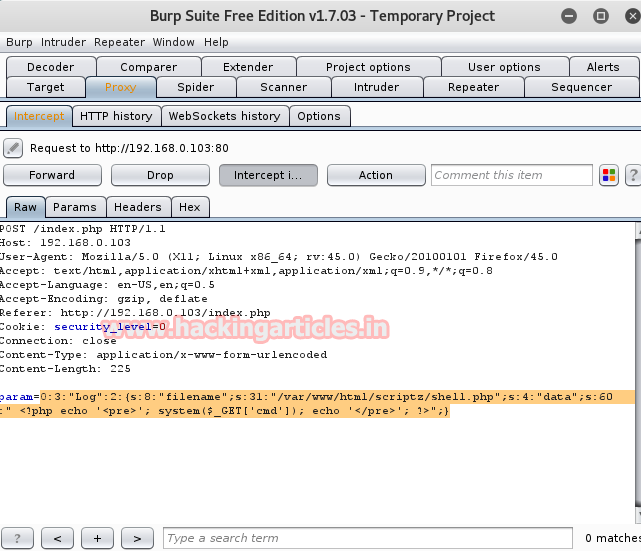Click the Accept-Language header line
The image size is (641, 551).
pyautogui.click(x=107, y=284)
